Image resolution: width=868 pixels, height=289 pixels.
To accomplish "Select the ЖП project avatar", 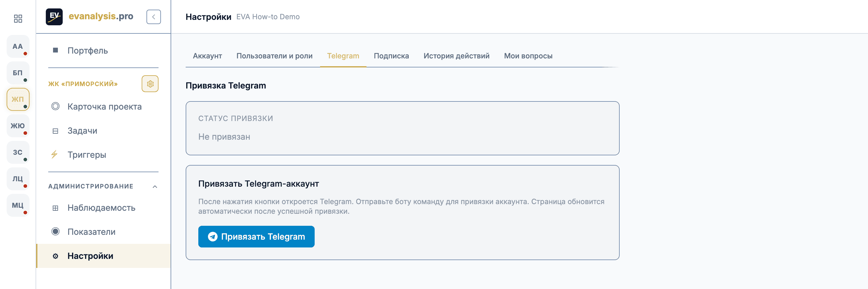I will pos(18,99).
